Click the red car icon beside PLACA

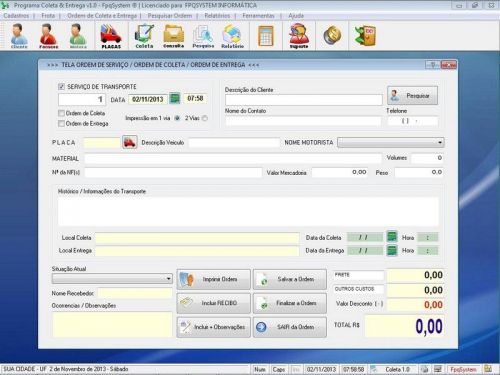(x=130, y=142)
